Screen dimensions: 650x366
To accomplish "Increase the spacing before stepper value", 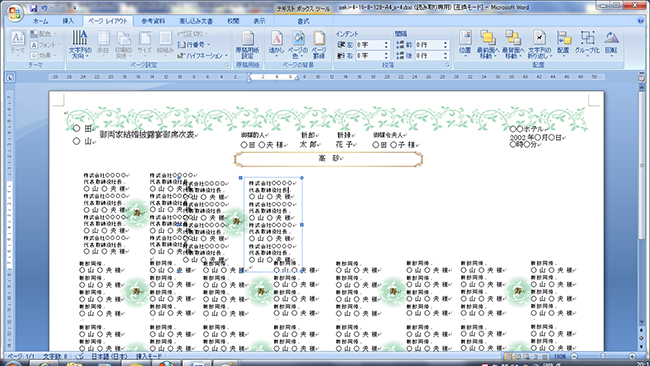I will click(446, 43).
